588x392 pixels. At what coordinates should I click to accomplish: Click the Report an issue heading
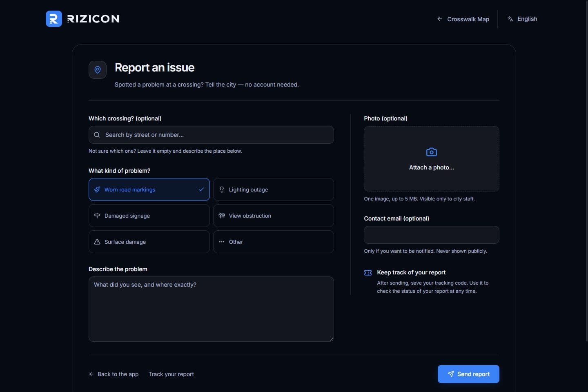pyautogui.click(x=154, y=67)
